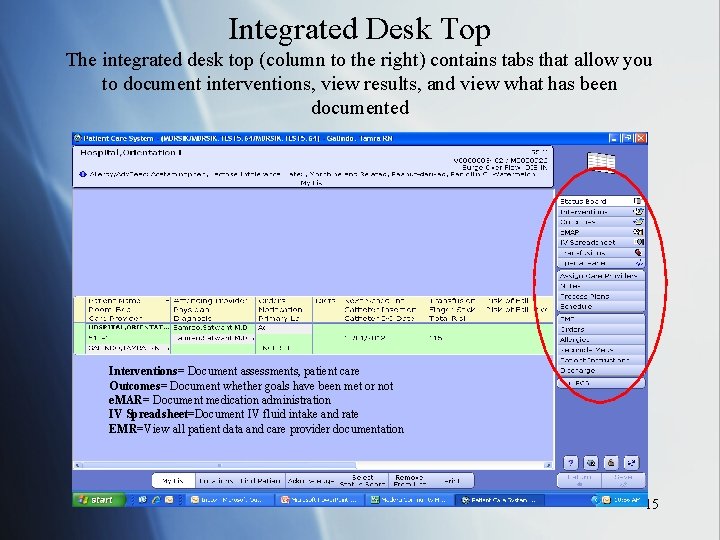Click the last icon in the help icon row
The width and height of the screenshot is (720, 540).
pos(631,463)
